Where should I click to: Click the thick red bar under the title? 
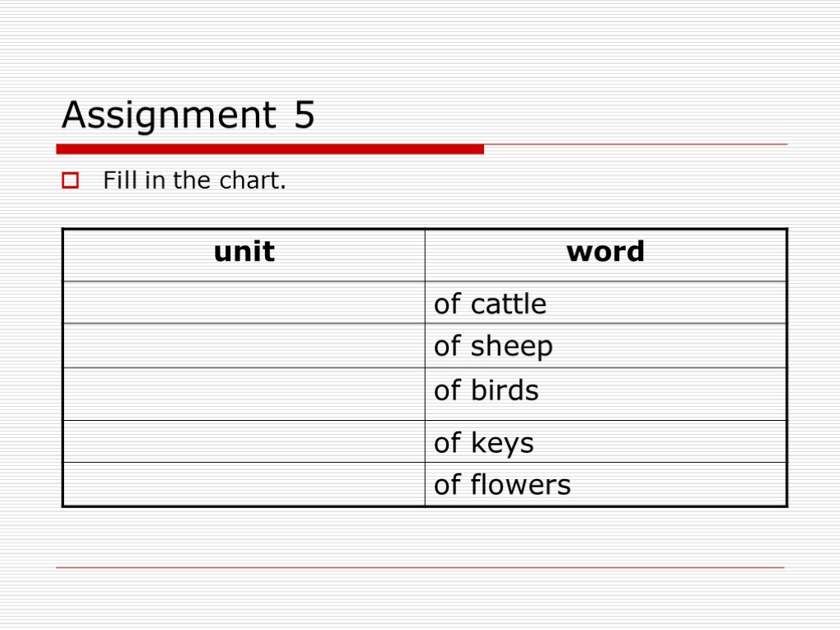click(269, 148)
